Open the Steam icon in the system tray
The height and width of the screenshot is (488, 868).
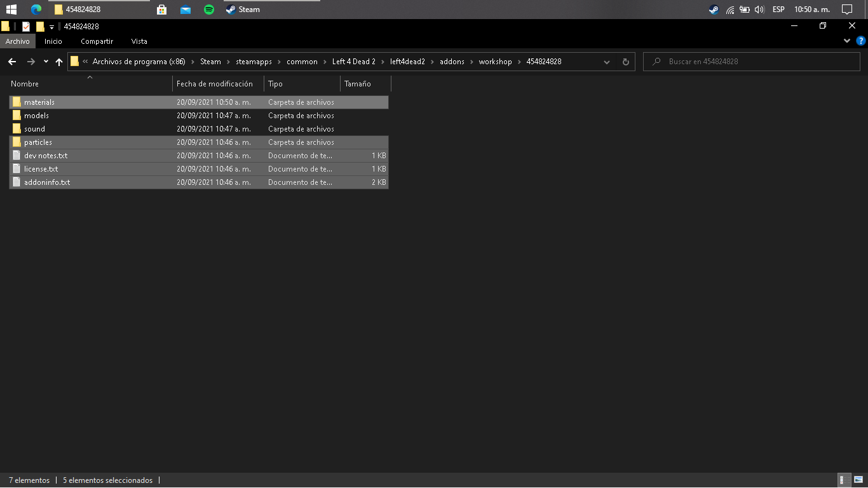714,10
